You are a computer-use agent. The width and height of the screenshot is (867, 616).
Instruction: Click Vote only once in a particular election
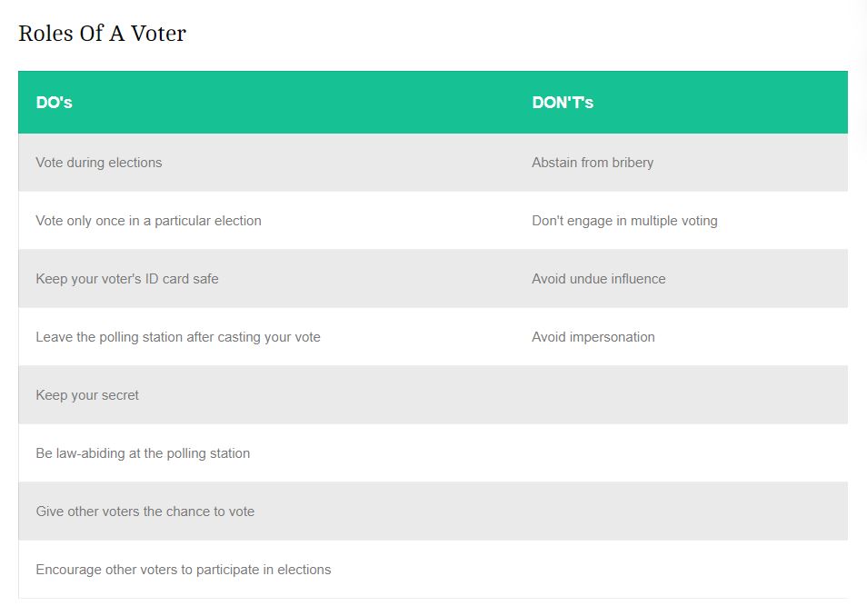(148, 221)
